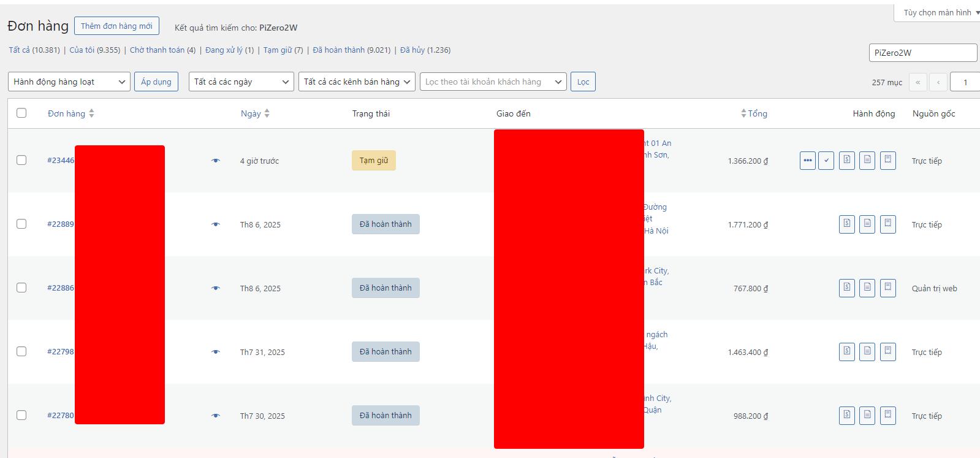
Task: Preview order #23446 with the eye icon
Action: click(x=216, y=161)
